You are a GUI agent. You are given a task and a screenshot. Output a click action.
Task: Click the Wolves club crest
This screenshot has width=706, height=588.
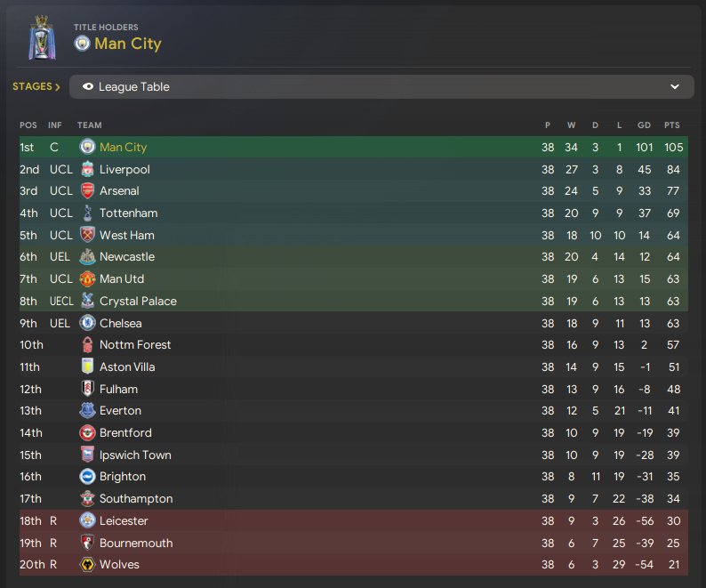pos(87,565)
